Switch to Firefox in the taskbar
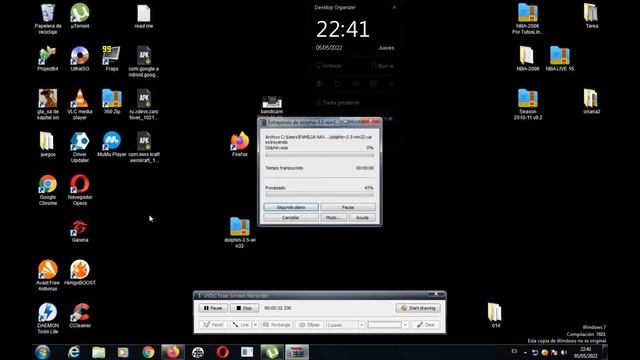This screenshot has width=640, height=360. [x=173, y=352]
